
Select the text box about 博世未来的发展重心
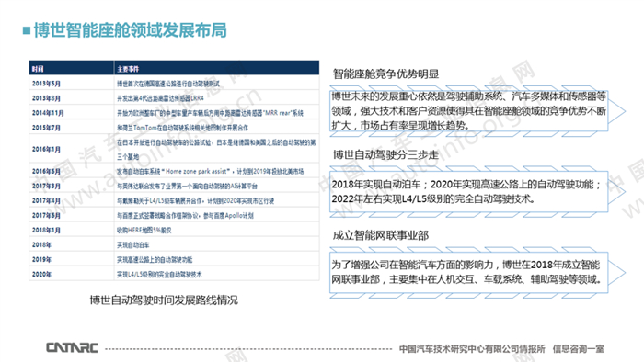(x=468, y=110)
